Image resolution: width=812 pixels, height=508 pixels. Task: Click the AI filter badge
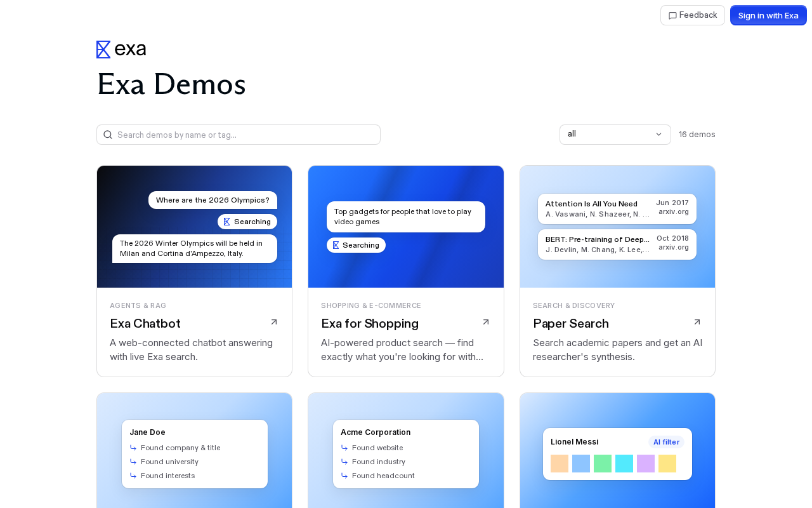666,442
